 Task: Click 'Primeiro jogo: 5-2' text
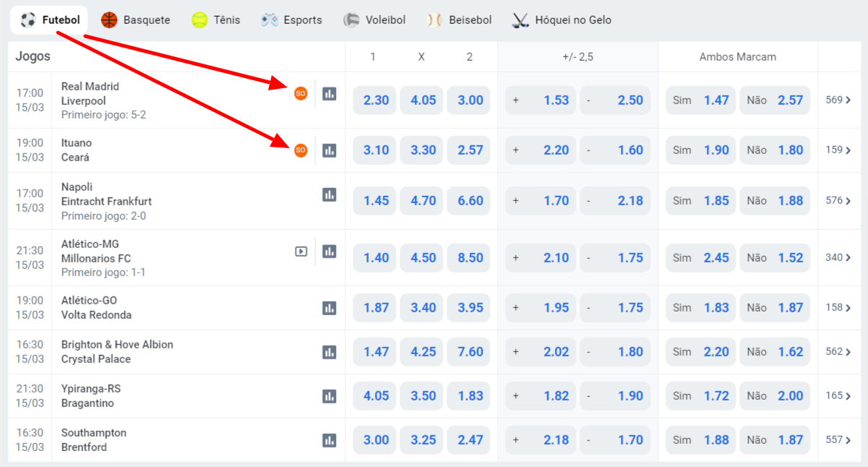[x=104, y=115]
